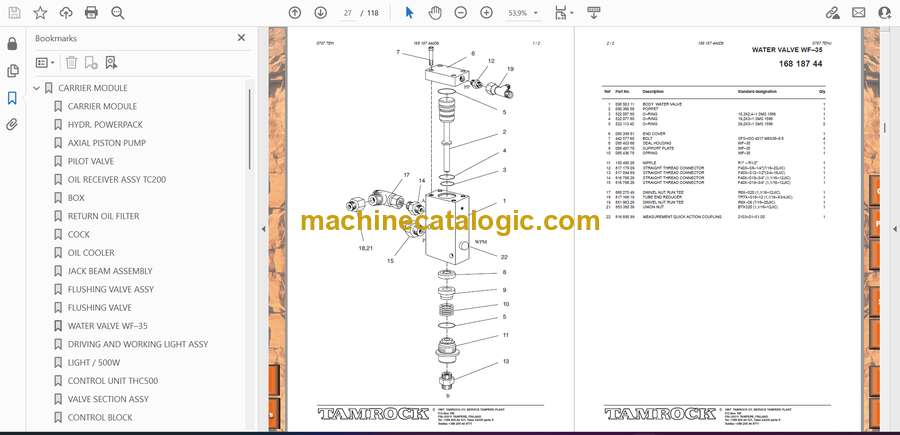Open the LIGHT / 500W bookmark
This screenshot has height=435, width=900.
click(94, 363)
